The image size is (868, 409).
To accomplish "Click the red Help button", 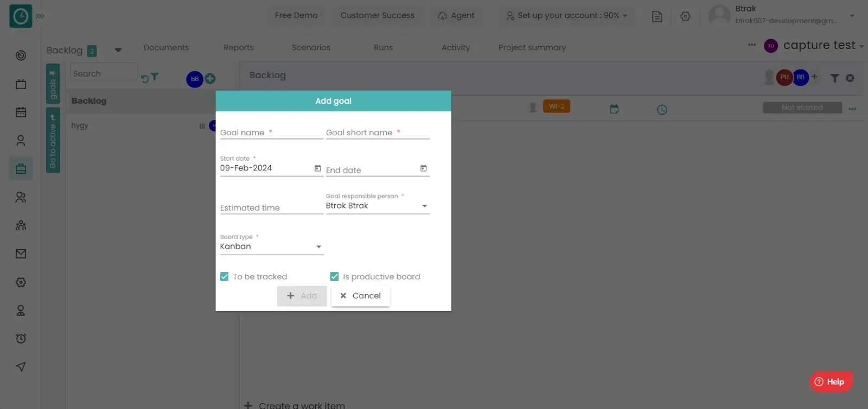I will [x=831, y=382].
